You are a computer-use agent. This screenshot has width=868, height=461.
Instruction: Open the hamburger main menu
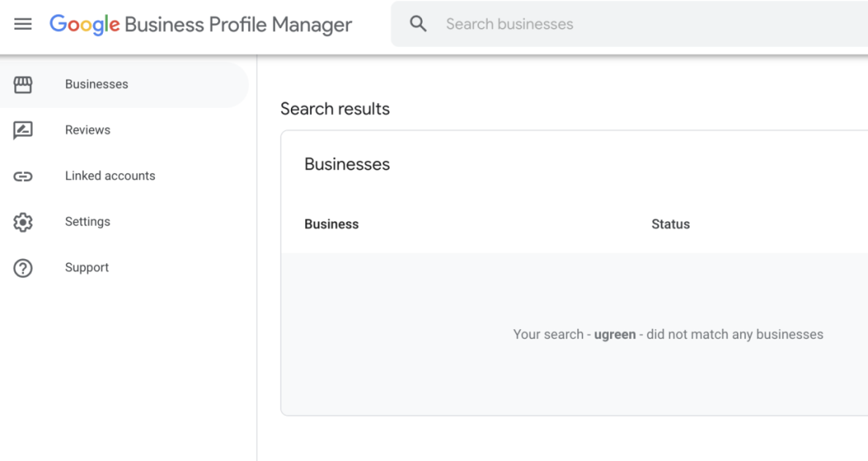(x=23, y=24)
